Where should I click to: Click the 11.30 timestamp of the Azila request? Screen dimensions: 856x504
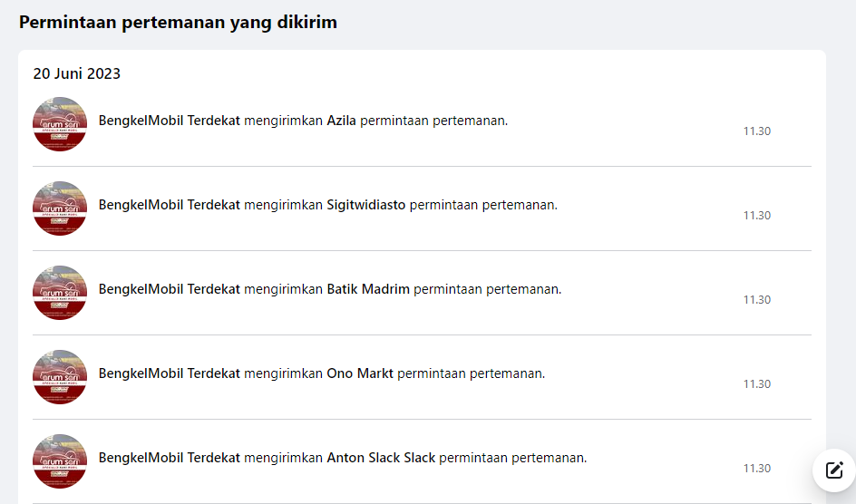[757, 131]
